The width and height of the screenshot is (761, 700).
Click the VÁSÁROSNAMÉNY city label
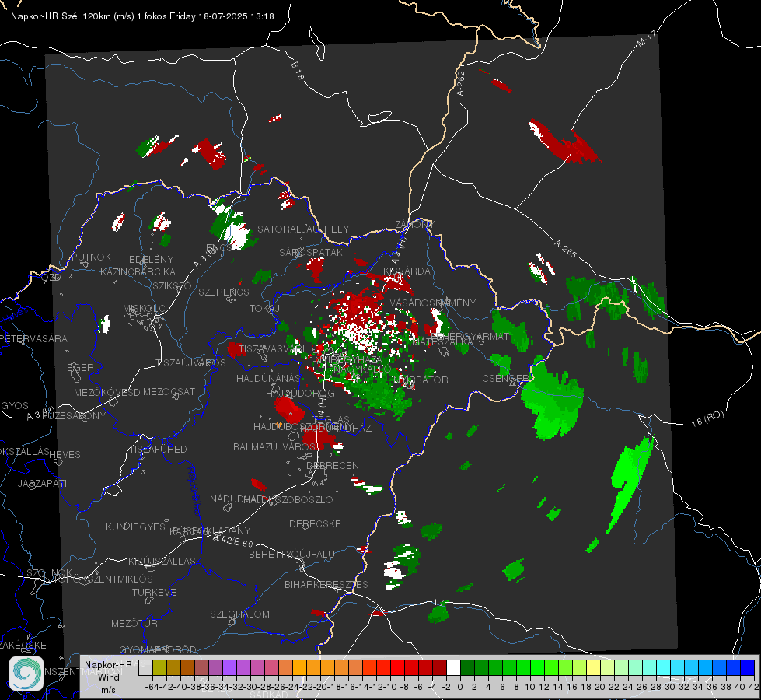tap(433, 303)
